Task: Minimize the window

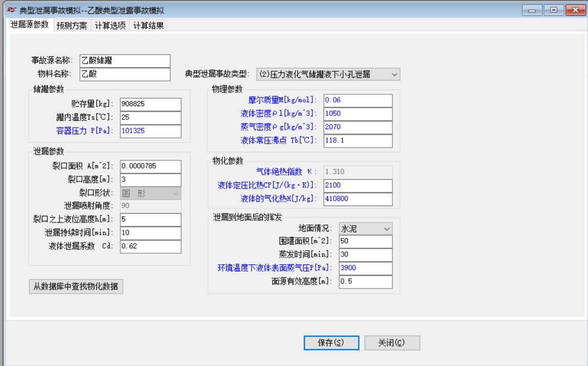Action: (532, 10)
